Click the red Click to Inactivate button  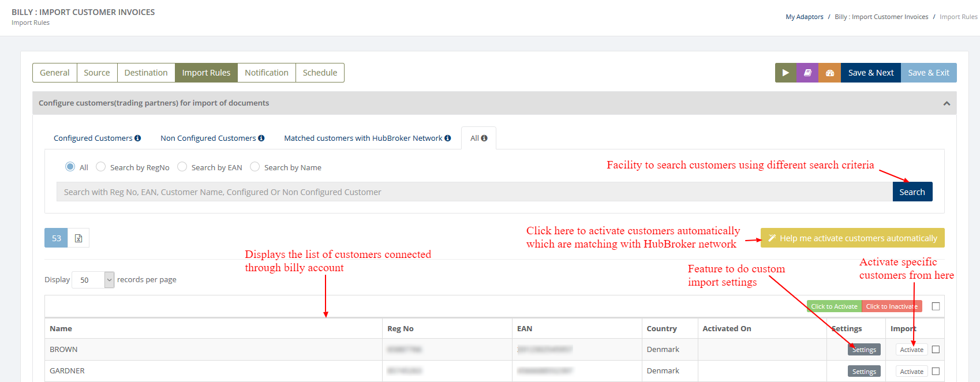point(892,306)
